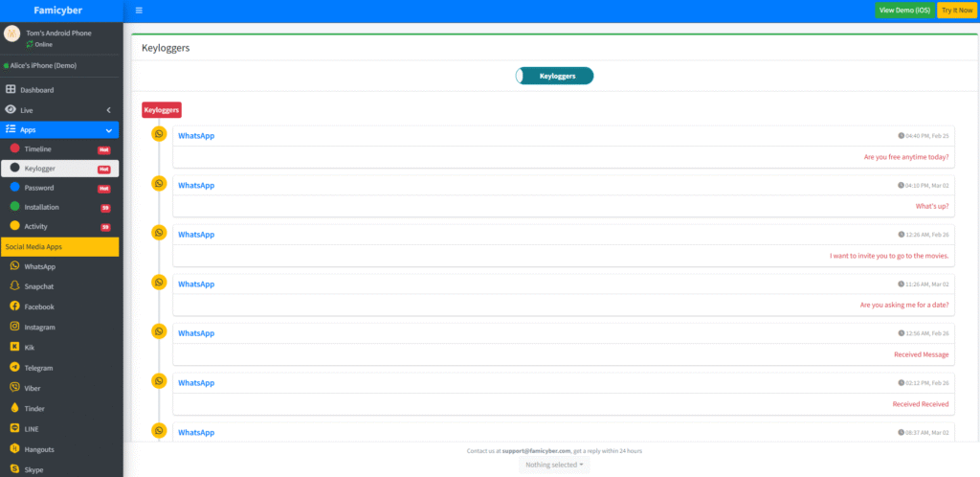The height and width of the screenshot is (477, 980).
Task: Click text 'Are you free anytime today?'
Action: pyautogui.click(x=906, y=157)
